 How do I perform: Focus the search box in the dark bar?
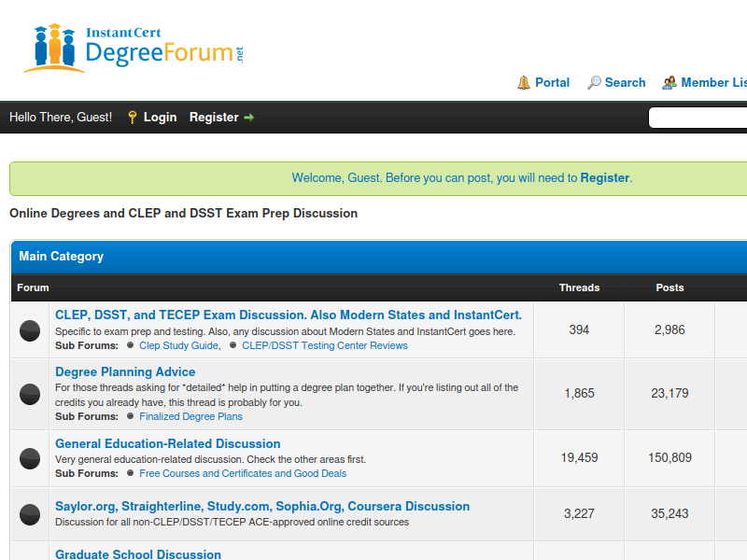pos(698,118)
